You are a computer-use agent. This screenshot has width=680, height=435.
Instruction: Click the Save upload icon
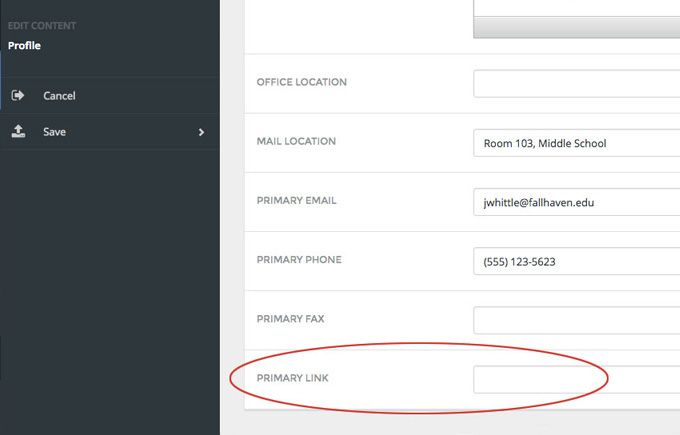(18, 132)
